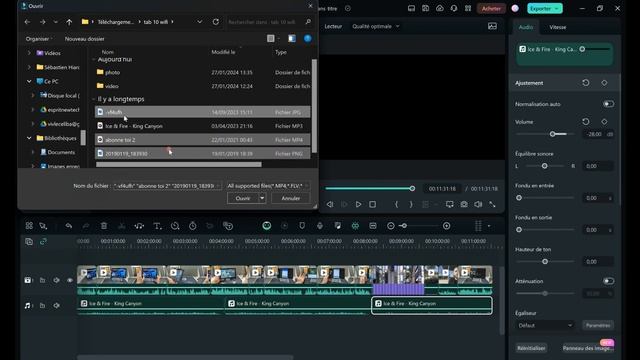
Task: Select the Ice & Fire - King Canyon file row
Action: tap(202, 126)
